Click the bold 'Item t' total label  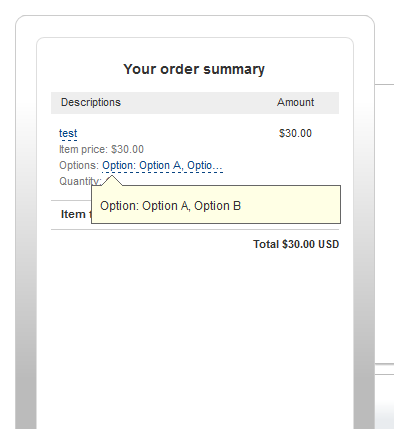point(76,214)
